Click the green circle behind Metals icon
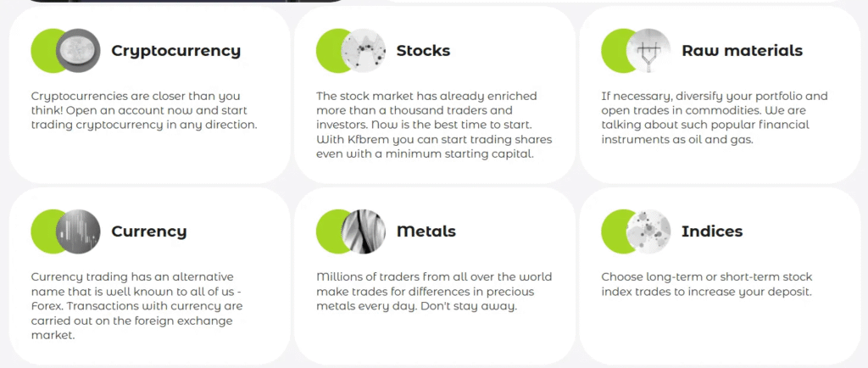Viewport: 868px width, 368px height. (x=327, y=231)
